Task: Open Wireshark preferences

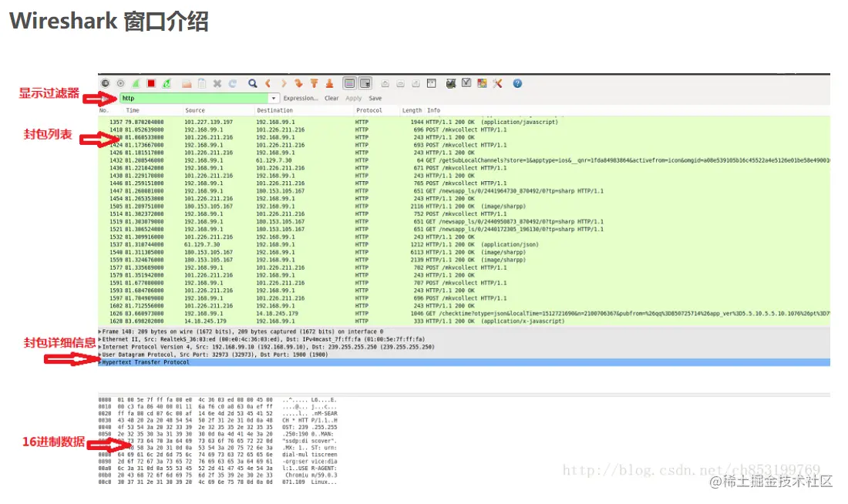Action: click(497, 82)
